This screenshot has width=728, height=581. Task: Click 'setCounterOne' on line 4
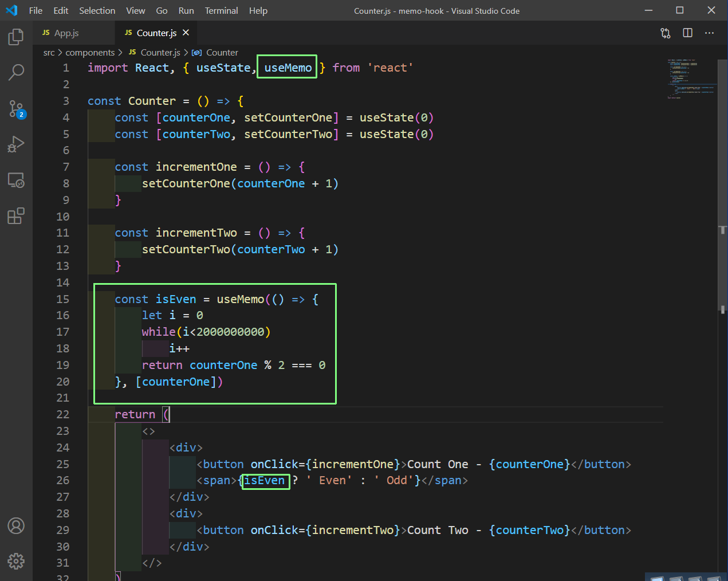pos(288,117)
